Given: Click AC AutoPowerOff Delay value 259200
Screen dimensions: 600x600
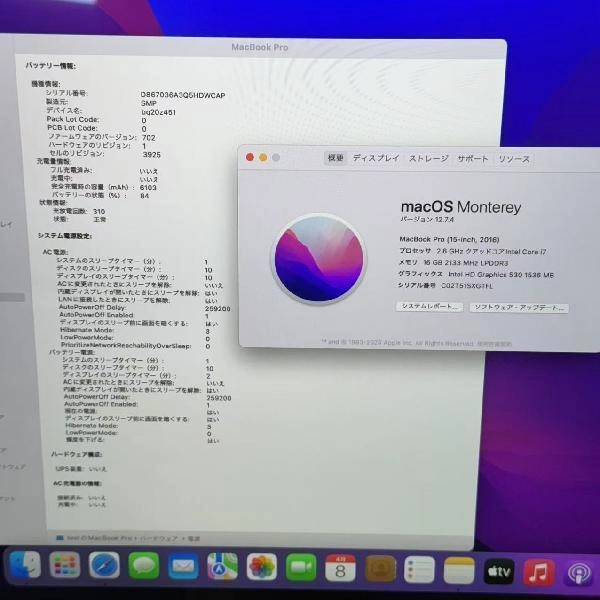Looking at the screenshot, I should click(x=218, y=308).
